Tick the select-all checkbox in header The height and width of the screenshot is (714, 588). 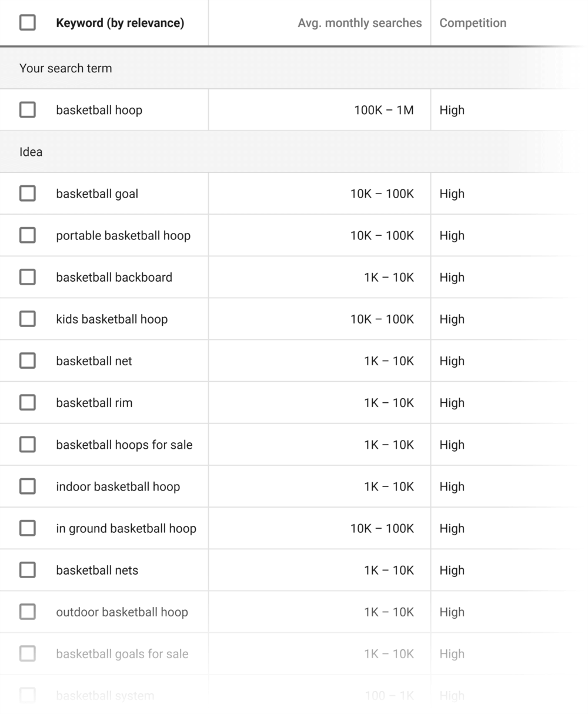[27, 23]
